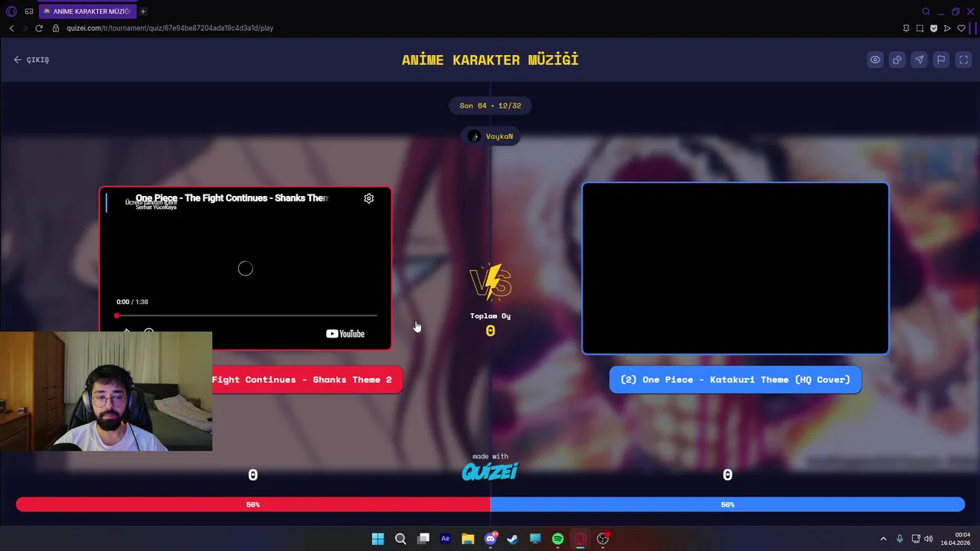980x551 pixels.
Task: Click the blue 50% vote bar
Action: (x=727, y=504)
